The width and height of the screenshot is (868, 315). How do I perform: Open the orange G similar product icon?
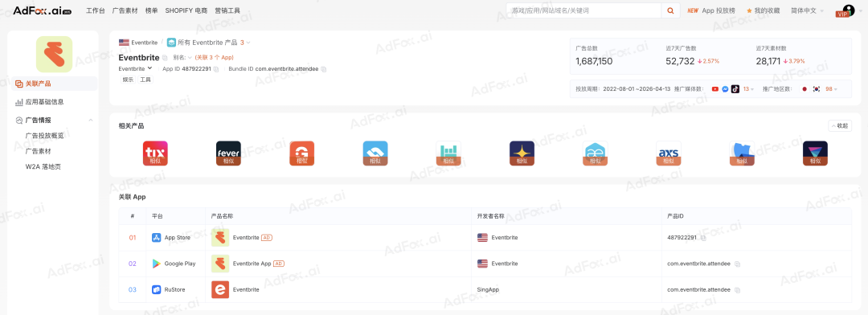point(301,153)
